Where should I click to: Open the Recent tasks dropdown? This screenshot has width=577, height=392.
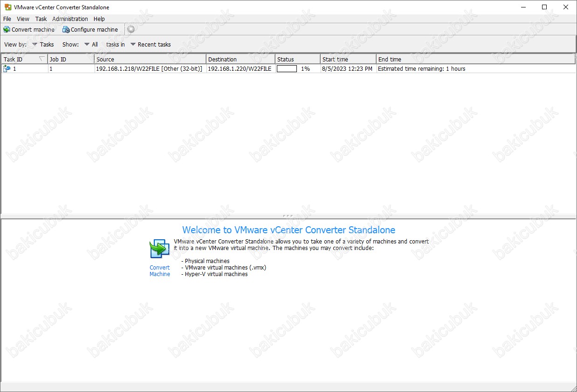[151, 45]
